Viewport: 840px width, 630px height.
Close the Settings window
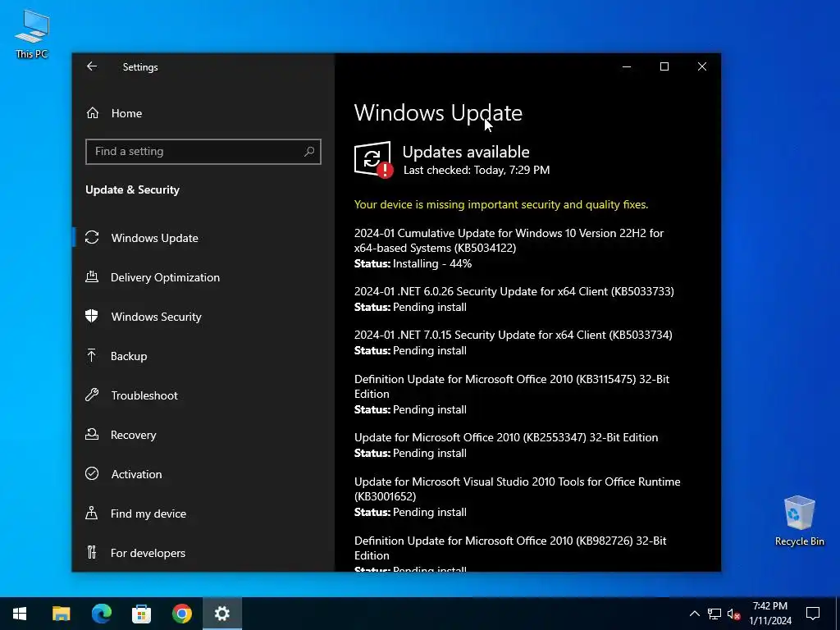(x=702, y=66)
